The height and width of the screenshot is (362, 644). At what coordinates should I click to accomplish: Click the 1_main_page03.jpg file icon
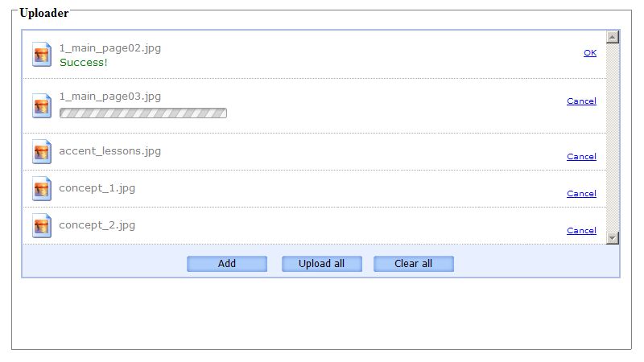coord(42,105)
